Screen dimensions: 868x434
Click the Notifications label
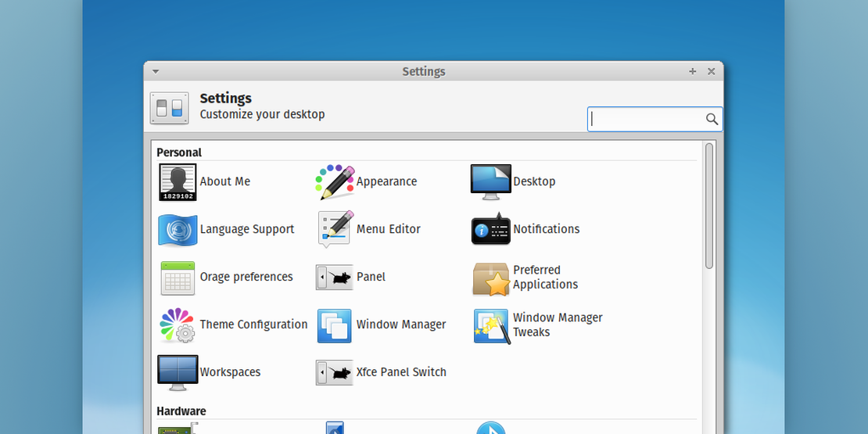(x=547, y=229)
